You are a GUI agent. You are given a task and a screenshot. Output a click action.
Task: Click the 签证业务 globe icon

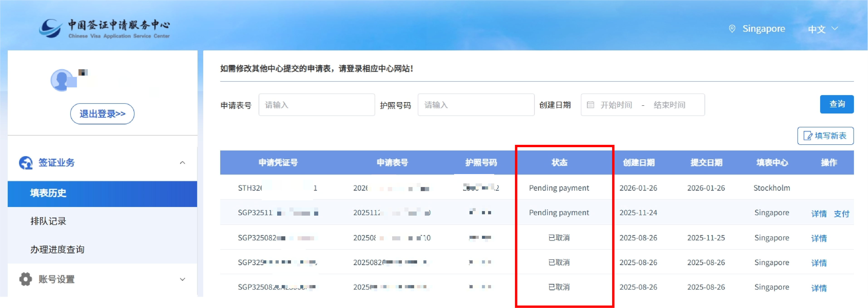(x=26, y=163)
